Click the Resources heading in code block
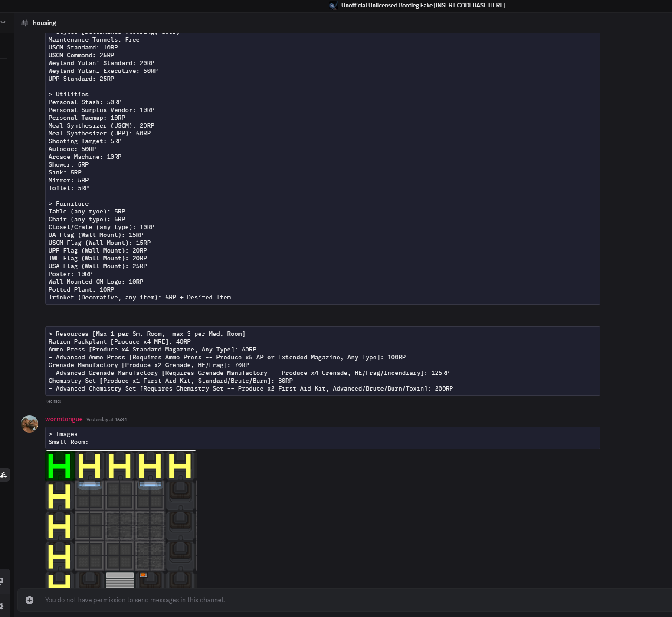Viewport: 672px width, 617px height. point(72,334)
